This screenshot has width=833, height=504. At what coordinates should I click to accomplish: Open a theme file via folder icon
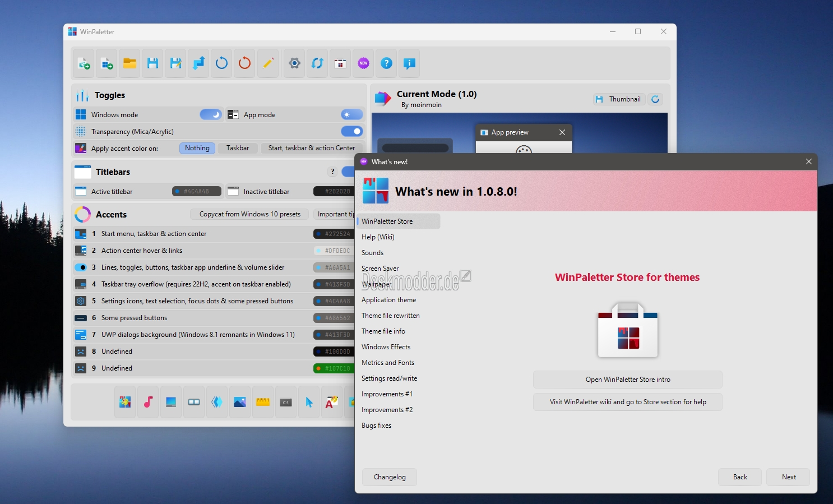129,63
